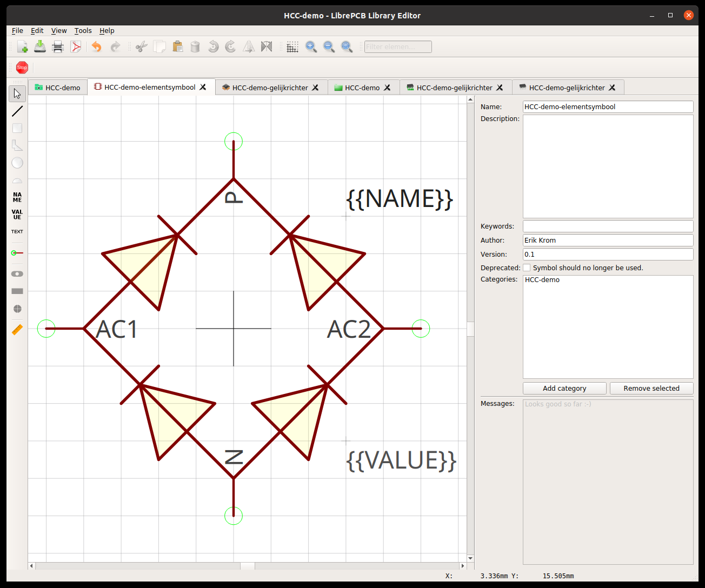The height and width of the screenshot is (588, 705).
Task: Click the Export PDF icon
Action: [76, 47]
